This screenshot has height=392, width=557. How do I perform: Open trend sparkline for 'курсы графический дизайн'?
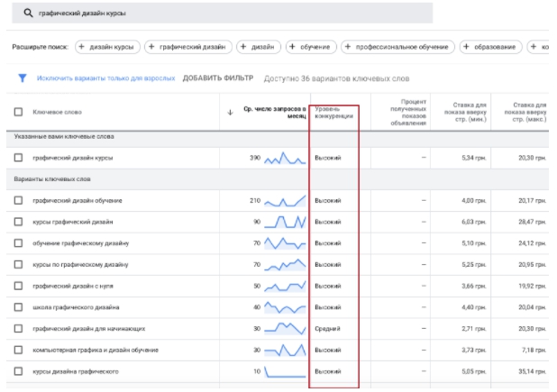pos(285,222)
